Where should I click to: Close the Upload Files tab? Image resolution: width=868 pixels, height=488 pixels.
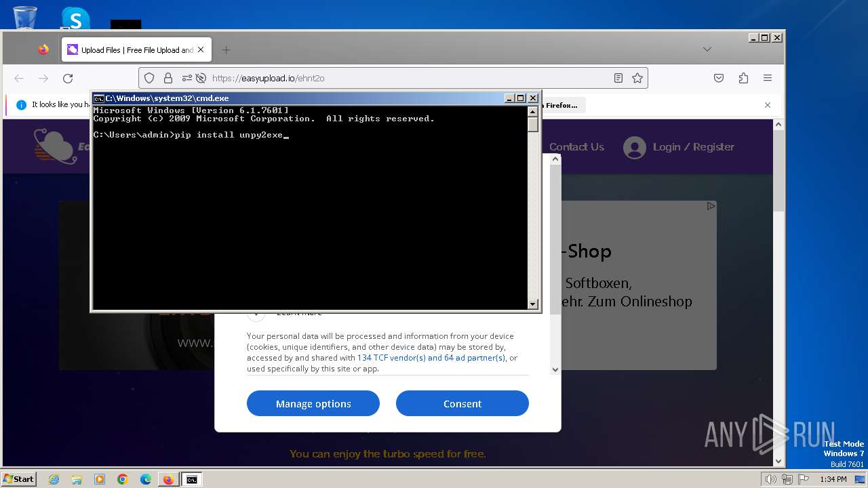(x=201, y=49)
